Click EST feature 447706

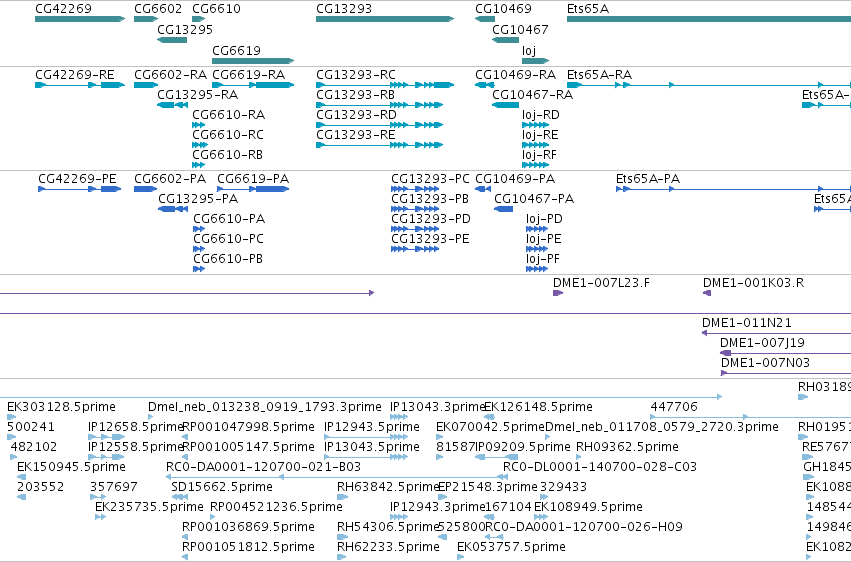(751, 417)
